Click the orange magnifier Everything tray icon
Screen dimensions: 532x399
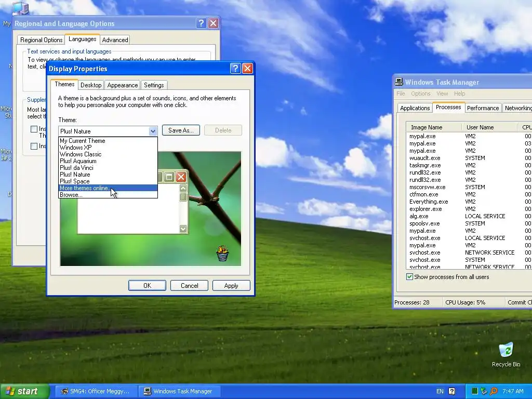click(x=494, y=391)
